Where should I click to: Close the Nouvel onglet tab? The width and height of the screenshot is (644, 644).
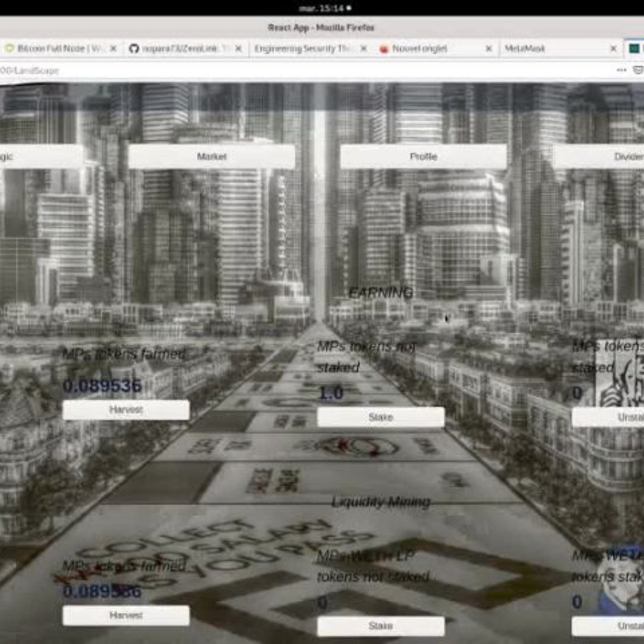489,48
